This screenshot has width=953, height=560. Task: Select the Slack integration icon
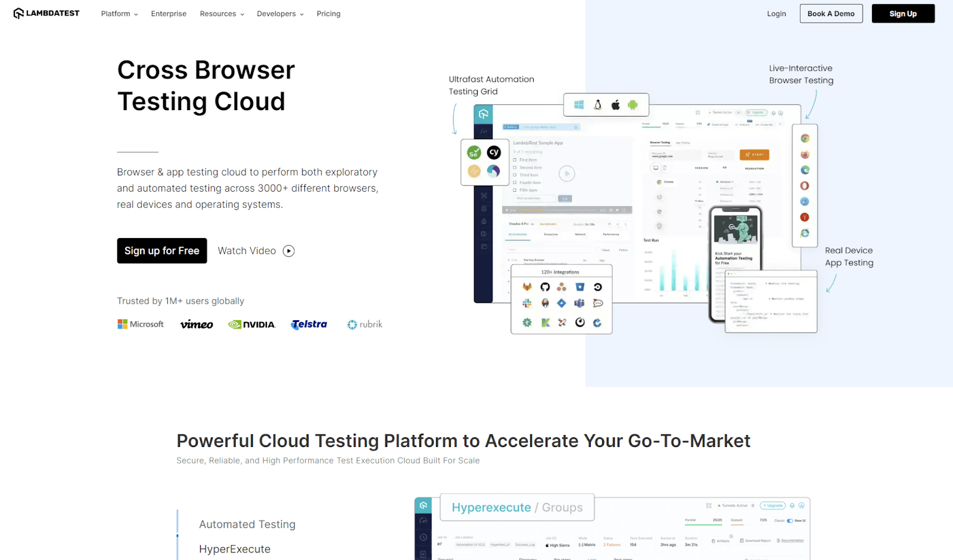point(527,303)
